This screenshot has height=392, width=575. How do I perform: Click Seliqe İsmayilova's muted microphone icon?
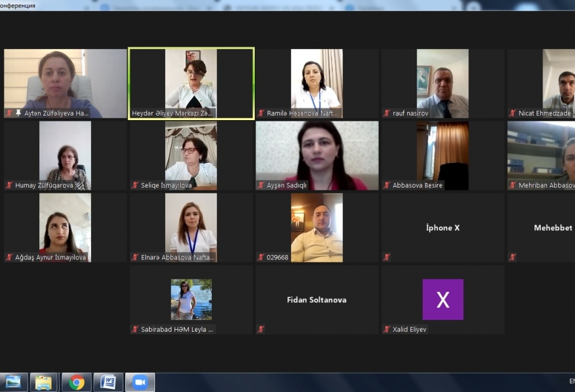135,185
